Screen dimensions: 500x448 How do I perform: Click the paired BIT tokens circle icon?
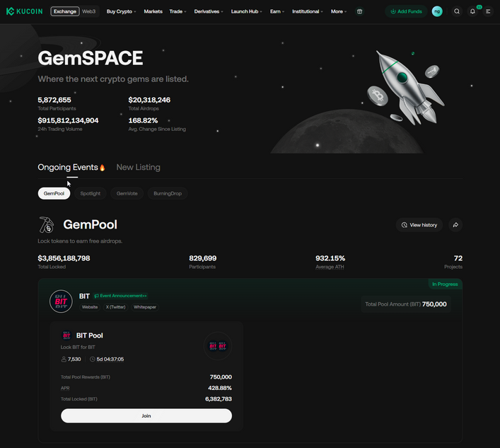(218, 346)
